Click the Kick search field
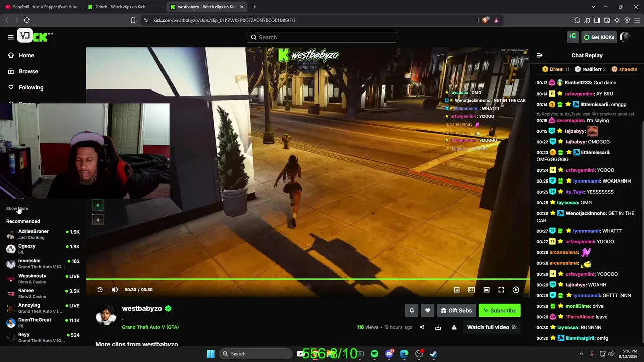The width and height of the screenshot is (644, 362). 322,37
